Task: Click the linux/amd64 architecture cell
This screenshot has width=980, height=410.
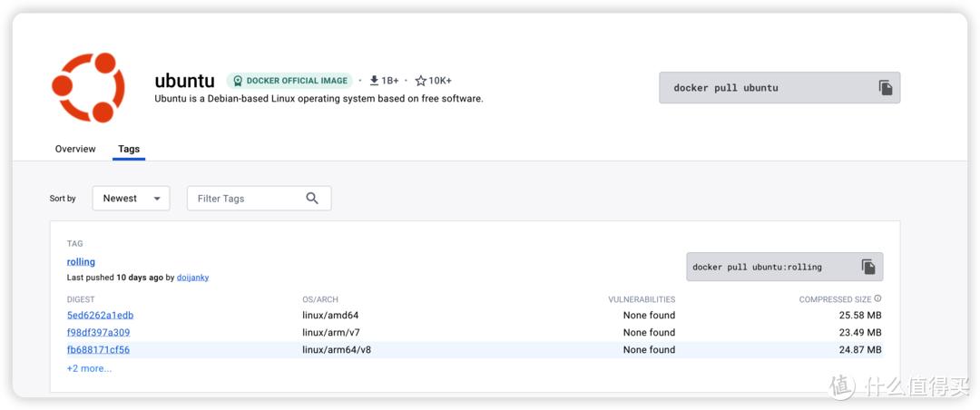Action: tap(330, 316)
